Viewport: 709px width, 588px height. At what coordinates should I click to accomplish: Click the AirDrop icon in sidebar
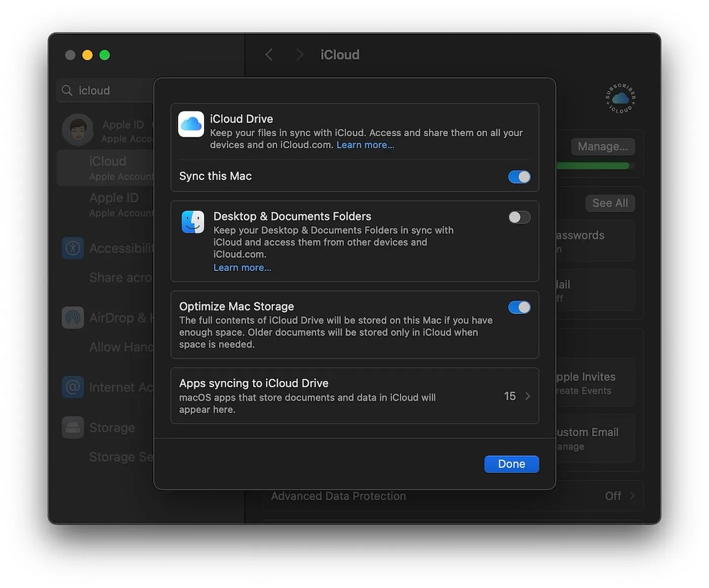coord(73,318)
